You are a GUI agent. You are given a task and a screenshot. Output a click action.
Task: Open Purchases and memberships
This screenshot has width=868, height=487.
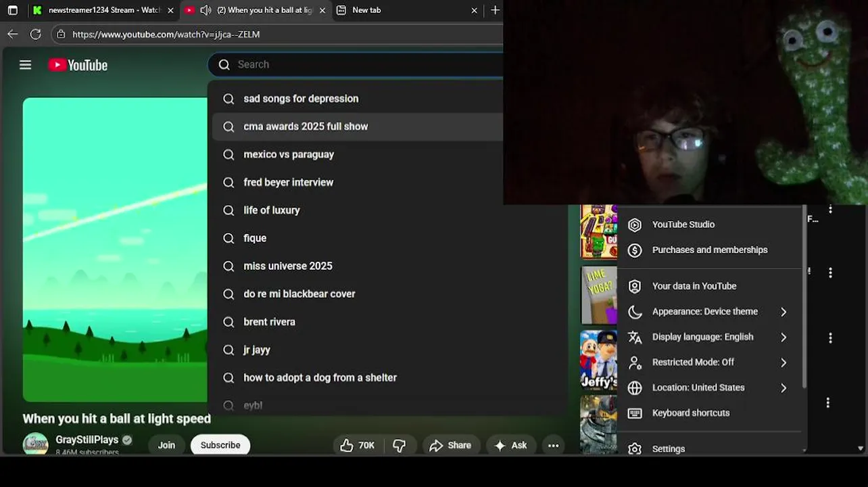pos(710,250)
